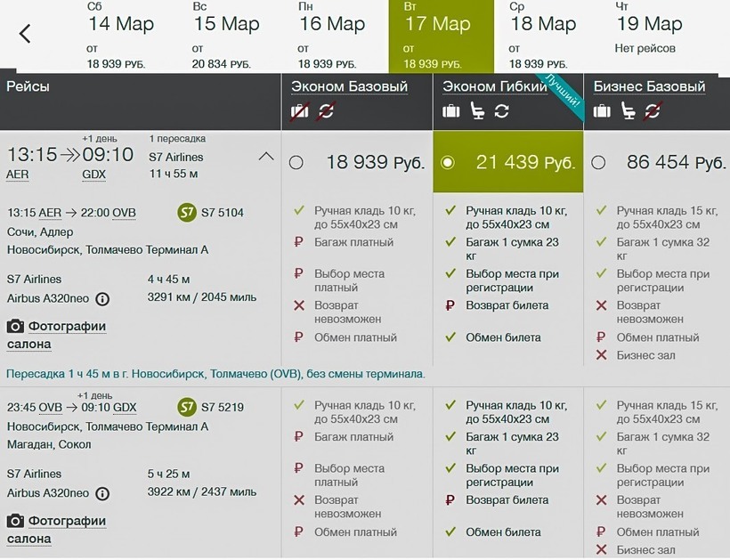Click the info icon next to first Airbus A320neo
The image size is (730, 560).
tap(102, 298)
